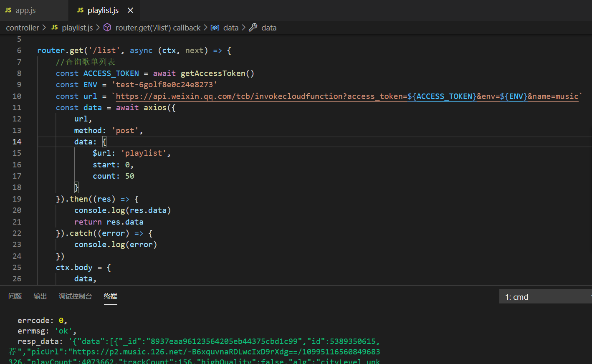The image size is (592, 364).
Task: Click the 'test-6golf8e0c24e8273' string
Action: click(164, 85)
